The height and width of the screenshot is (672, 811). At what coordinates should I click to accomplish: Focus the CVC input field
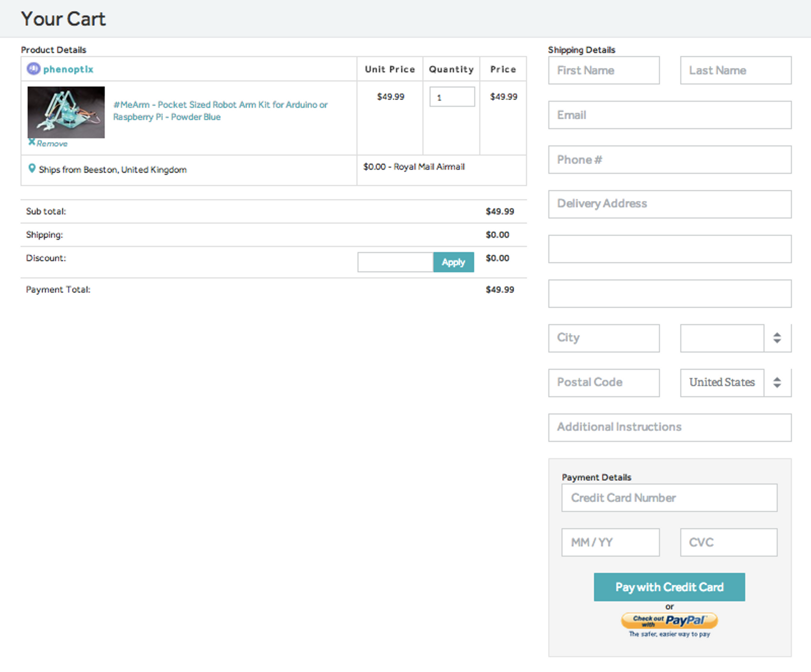(x=728, y=543)
